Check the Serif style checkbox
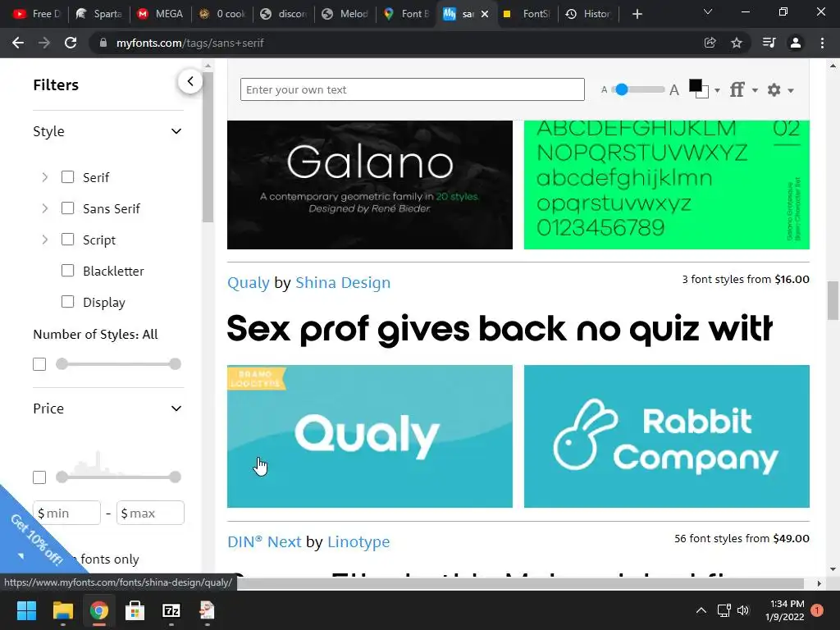Screen dimensions: 840x630 [x=67, y=177]
